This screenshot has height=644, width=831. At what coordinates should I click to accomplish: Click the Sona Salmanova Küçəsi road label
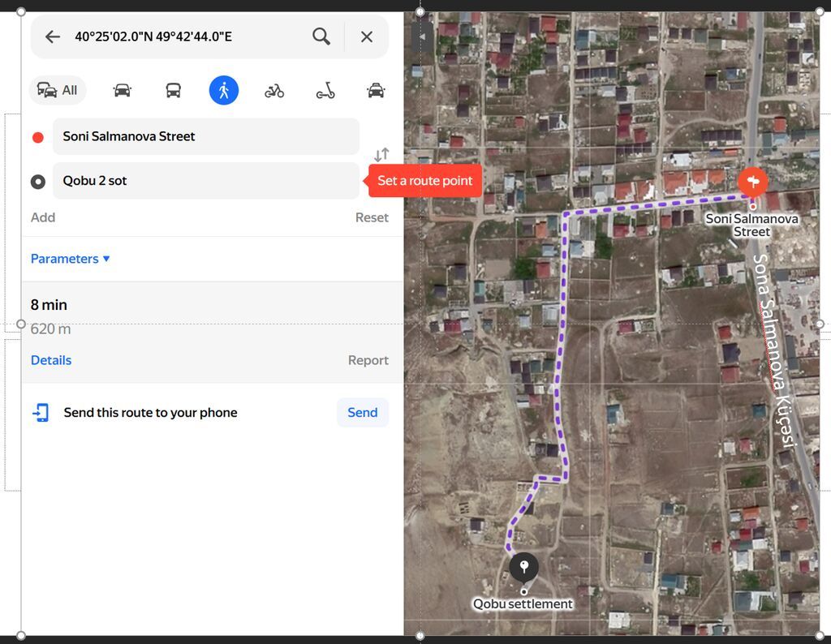click(x=775, y=350)
